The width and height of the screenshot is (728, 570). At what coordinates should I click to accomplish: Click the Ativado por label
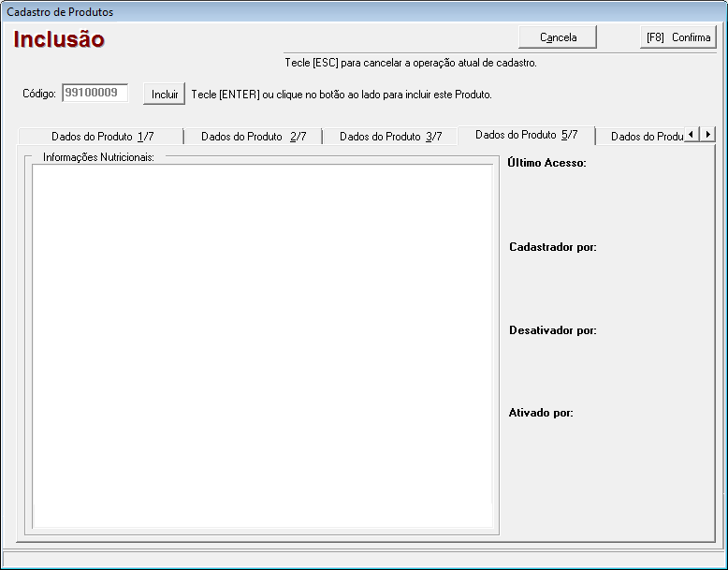click(541, 413)
